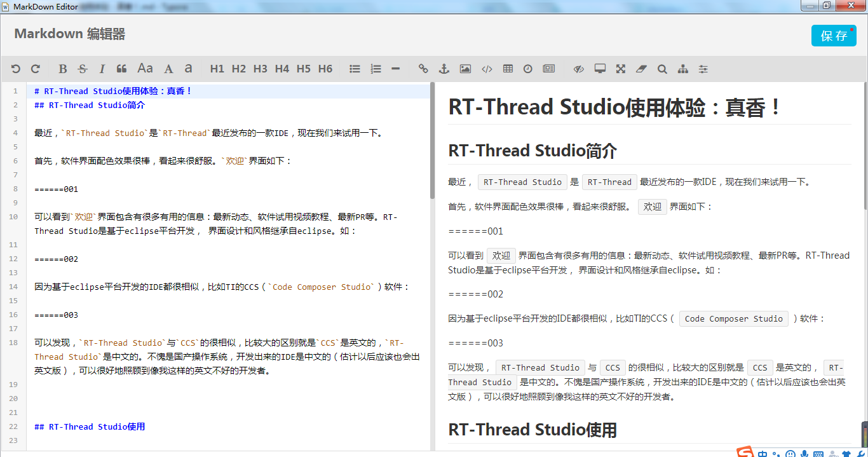Screen dimensions: 868x457
Task: Insert a hyperlink
Action: tap(423, 68)
